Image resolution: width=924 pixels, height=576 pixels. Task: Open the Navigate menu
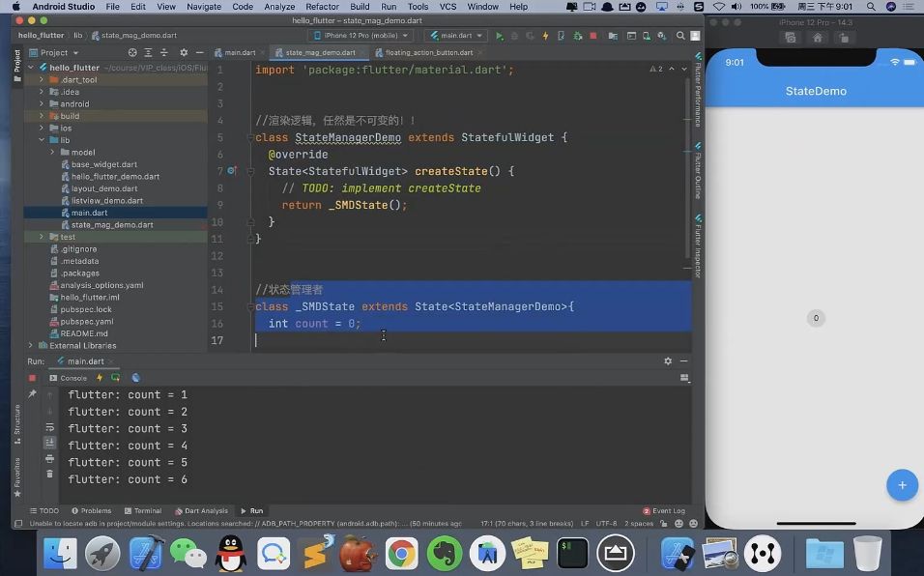click(x=204, y=7)
